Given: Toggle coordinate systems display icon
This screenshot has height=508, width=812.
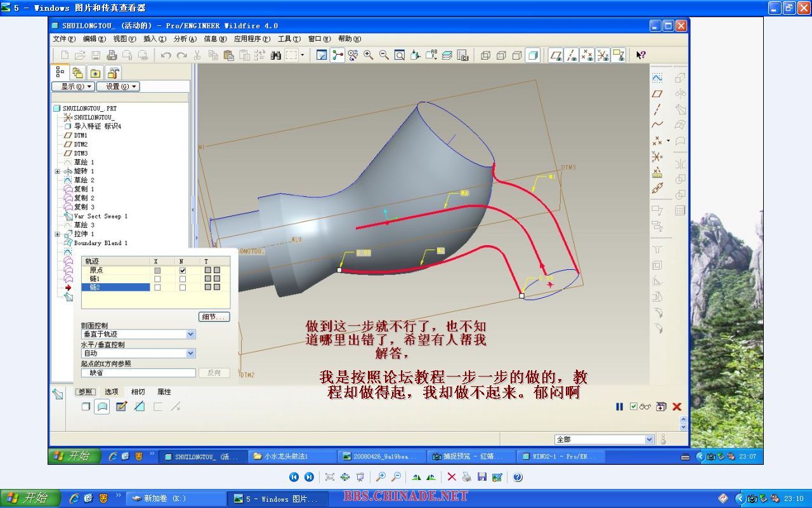Looking at the screenshot, I should coord(603,55).
